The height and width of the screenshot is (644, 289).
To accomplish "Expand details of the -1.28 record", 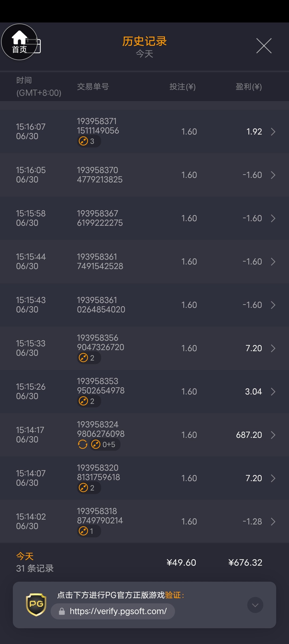I will click(x=273, y=522).
